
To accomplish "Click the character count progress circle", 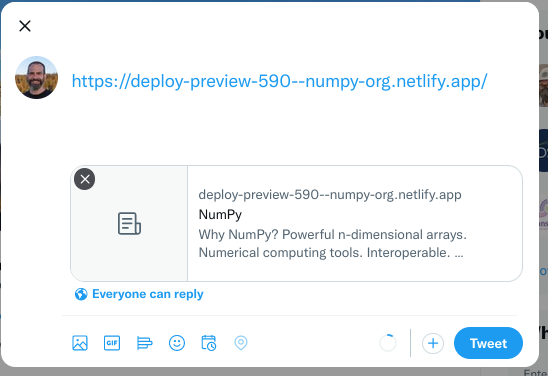I will coord(388,343).
